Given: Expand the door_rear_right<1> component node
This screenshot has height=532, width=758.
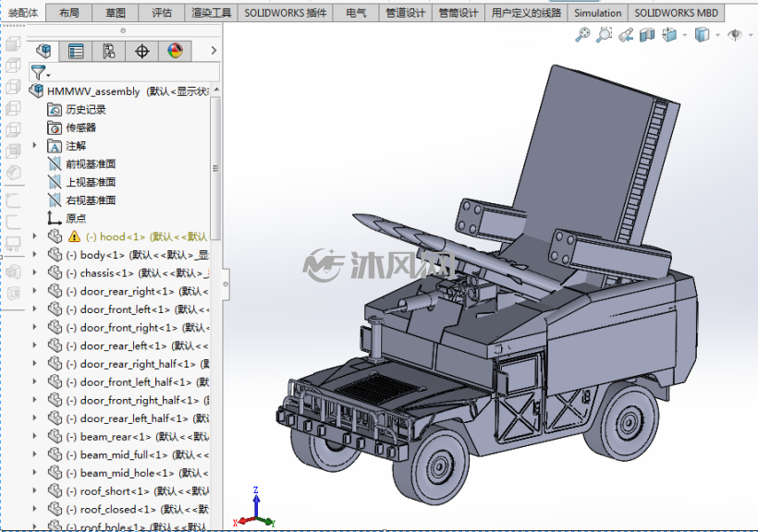Looking at the screenshot, I should [35, 291].
